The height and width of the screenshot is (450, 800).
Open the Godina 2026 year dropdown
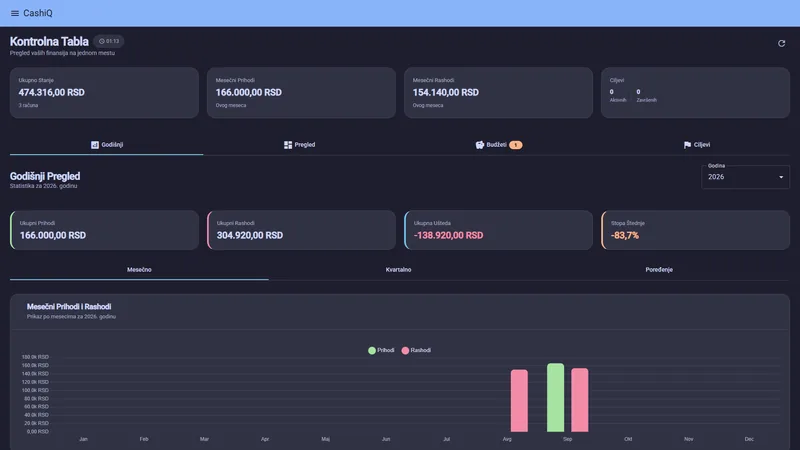click(x=745, y=177)
